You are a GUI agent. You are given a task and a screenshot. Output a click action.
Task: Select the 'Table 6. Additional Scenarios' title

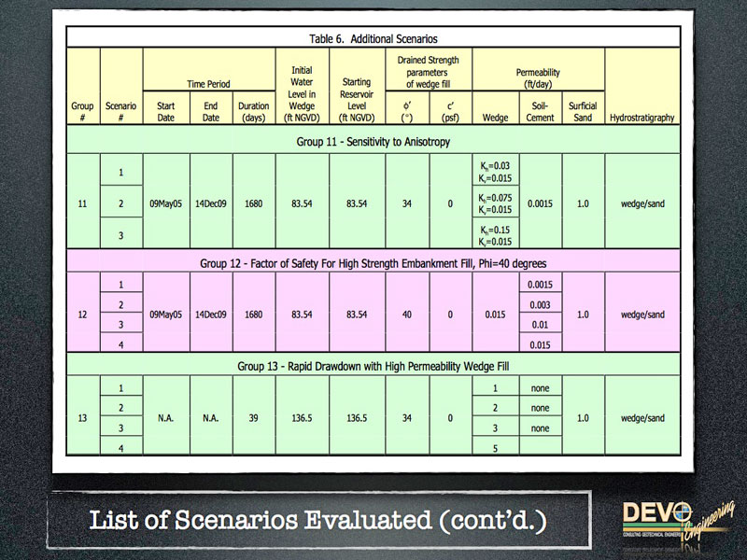click(x=373, y=39)
